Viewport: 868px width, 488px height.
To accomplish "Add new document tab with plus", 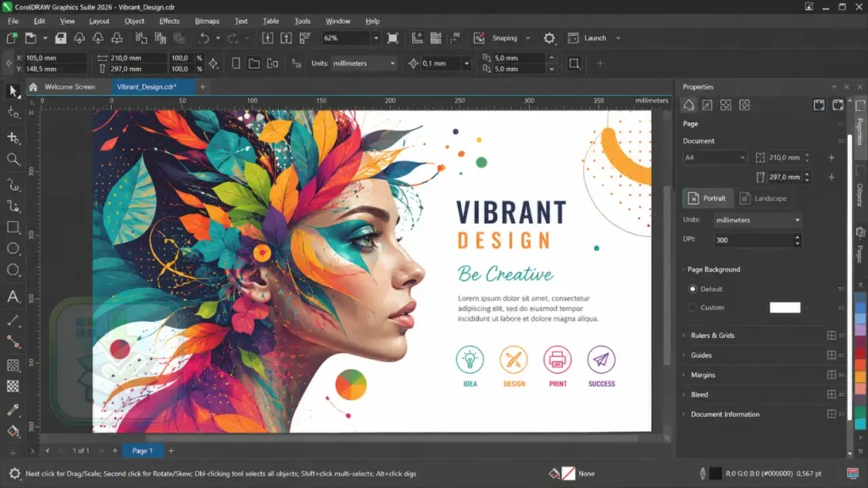I will (x=203, y=87).
